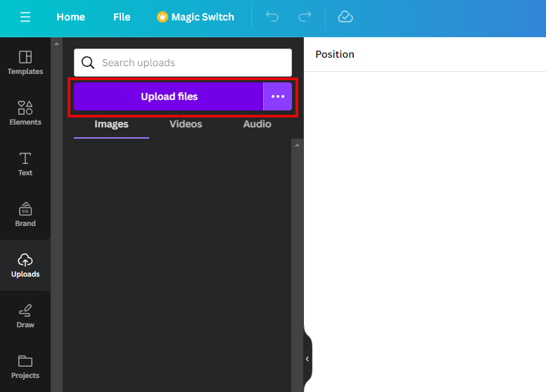The width and height of the screenshot is (546, 392).
Task: Select the Uploads sidebar panel
Action: pos(25,265)
